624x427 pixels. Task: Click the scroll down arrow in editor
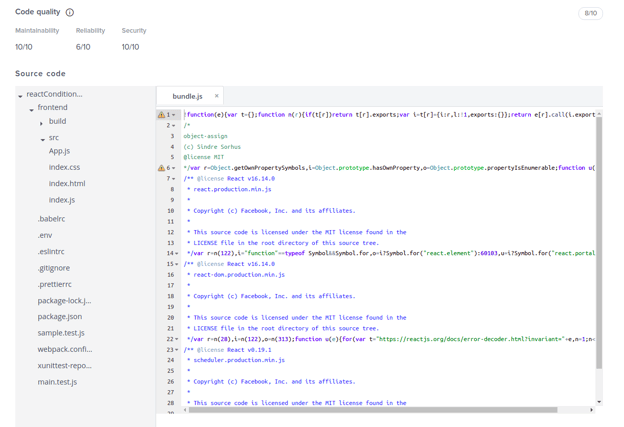[x=599, y=402]
